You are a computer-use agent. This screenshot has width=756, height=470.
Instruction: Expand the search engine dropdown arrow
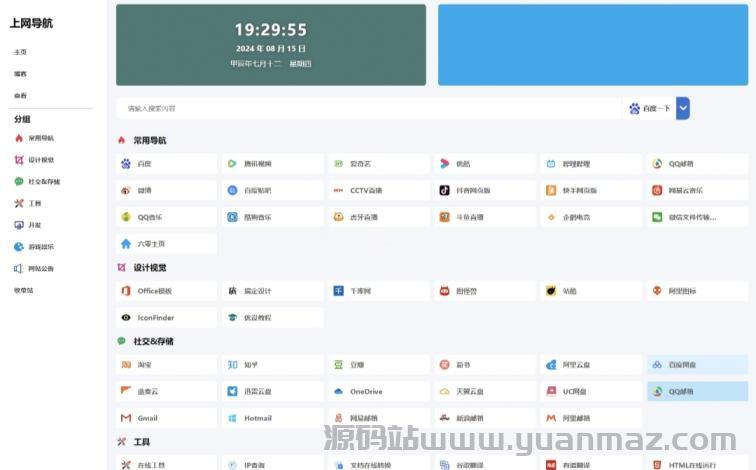click(x=683, y=108)
